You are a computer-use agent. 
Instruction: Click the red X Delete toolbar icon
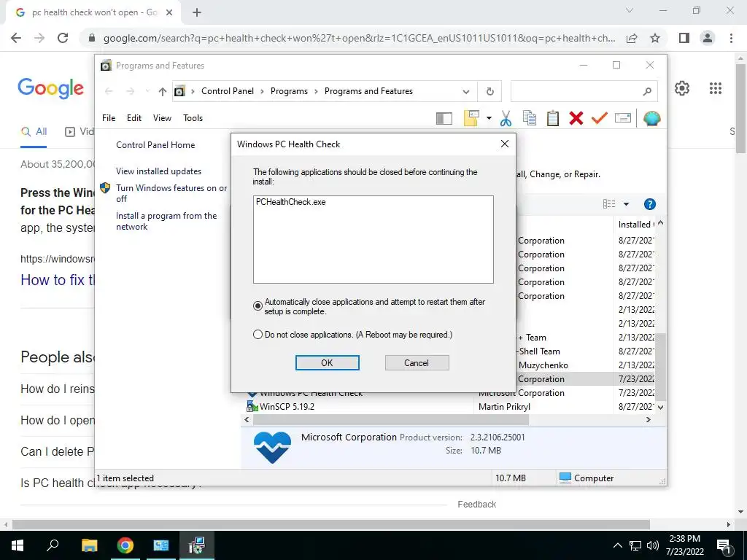point(576,118)
